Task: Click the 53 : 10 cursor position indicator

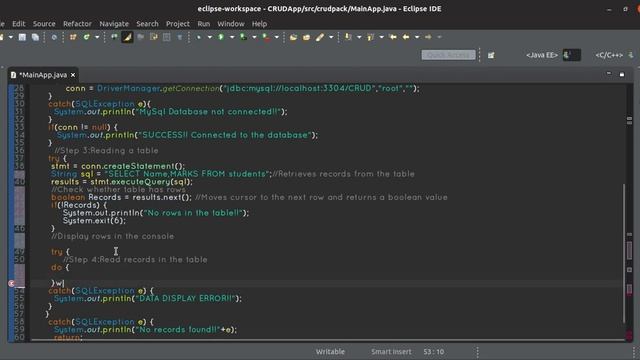Action: (433, 351)
